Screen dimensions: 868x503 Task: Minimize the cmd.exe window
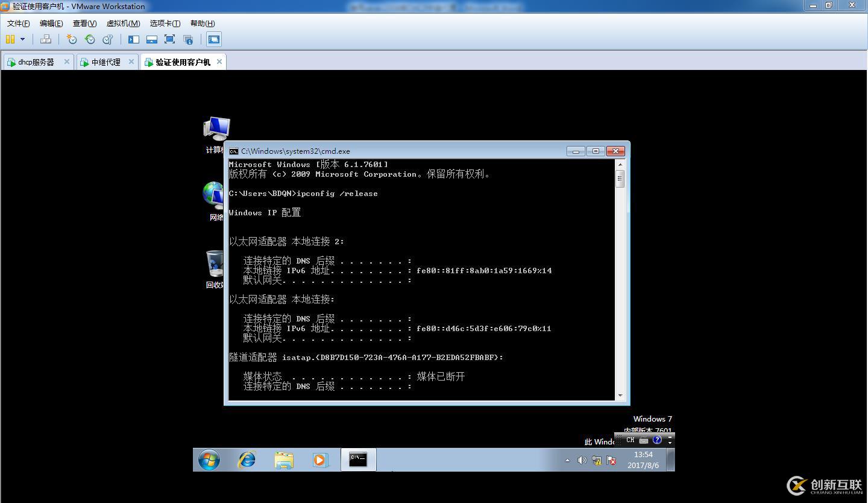pyautogui.click(x=576, y=151)
